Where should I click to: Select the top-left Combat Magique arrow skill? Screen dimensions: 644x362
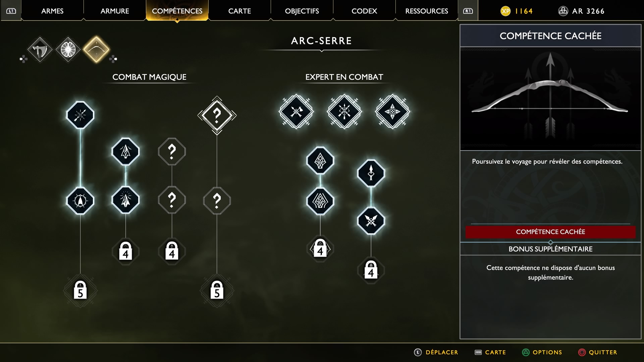pos(80,115)
